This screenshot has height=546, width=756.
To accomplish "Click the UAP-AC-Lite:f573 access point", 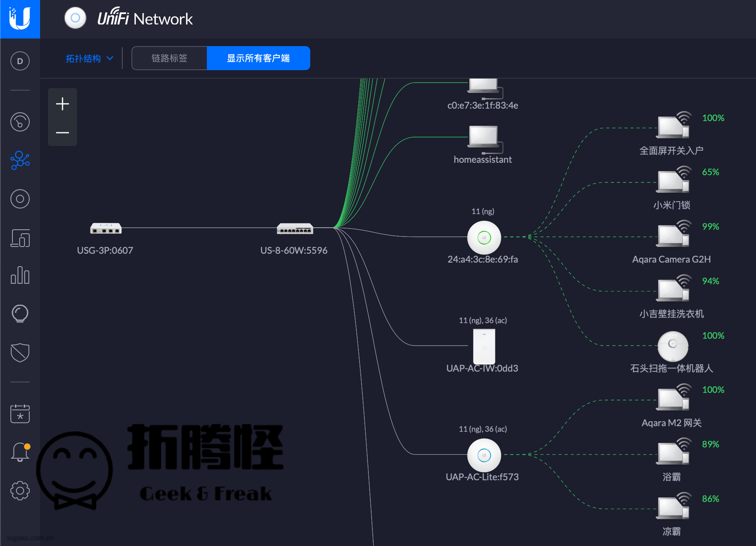I will [x=484, y=455].
